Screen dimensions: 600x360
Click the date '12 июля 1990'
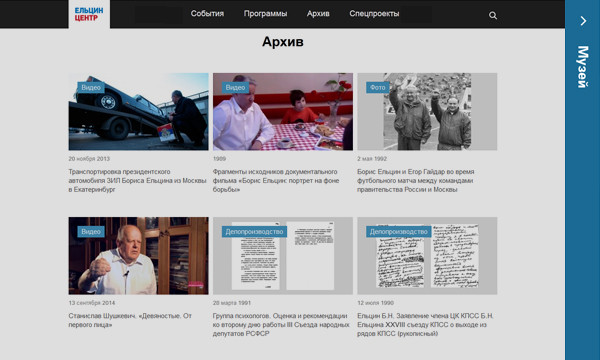pyautogui.click(x=375, y=303)
